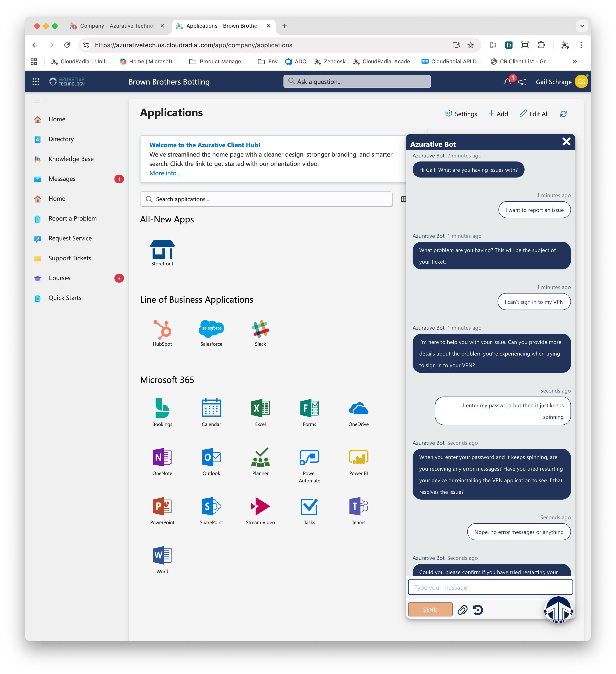This screenshot has width=616, height=674.
Task: Open the Calendar app
Action: (211, 413)
